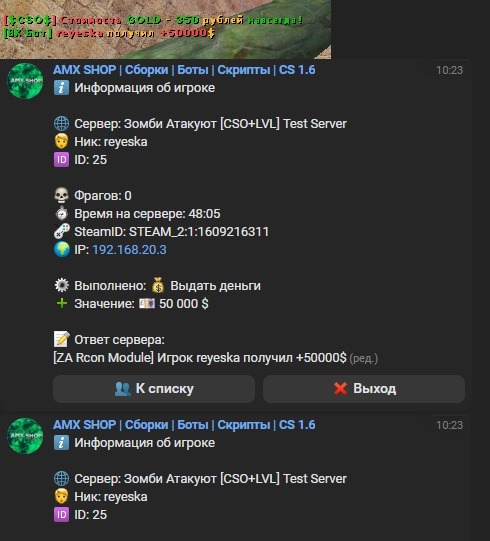Click the "К списку" button

click(x=154, y=389)
